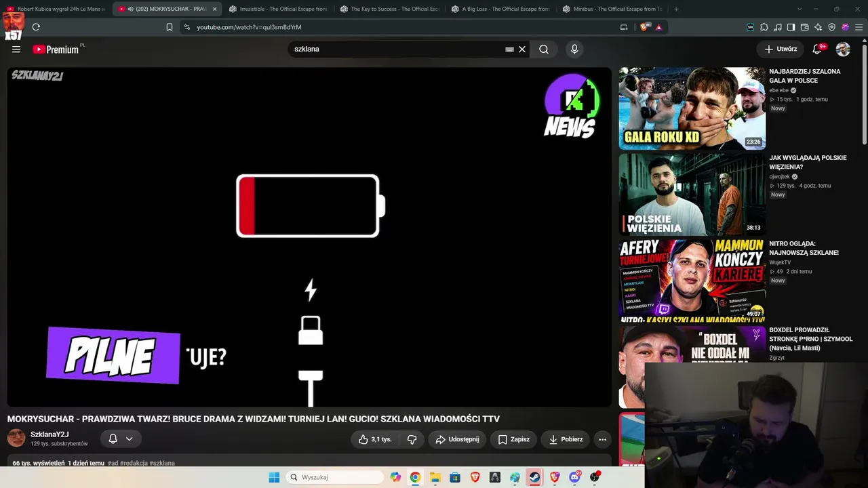
Task: Open NAJBARDZIEJ SZALONA GALA W POLSCE title
Action: pyautogui.click(x=804, y=76)
